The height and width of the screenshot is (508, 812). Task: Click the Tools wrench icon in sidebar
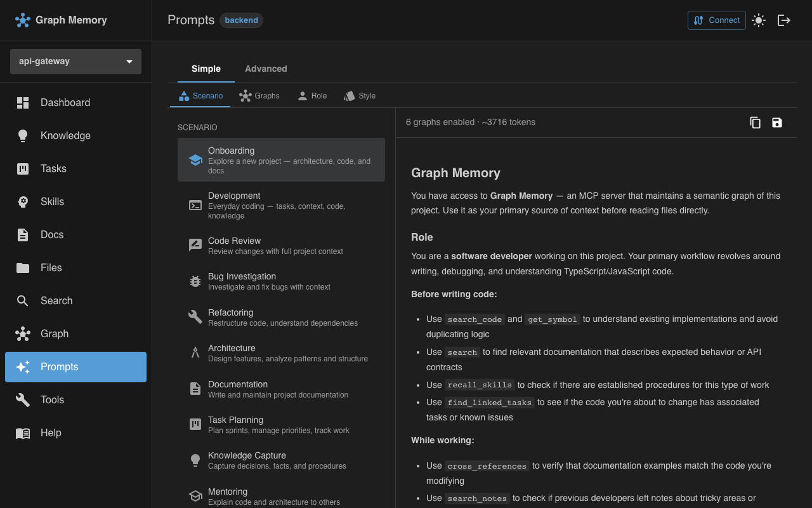(x=23, y=399)
